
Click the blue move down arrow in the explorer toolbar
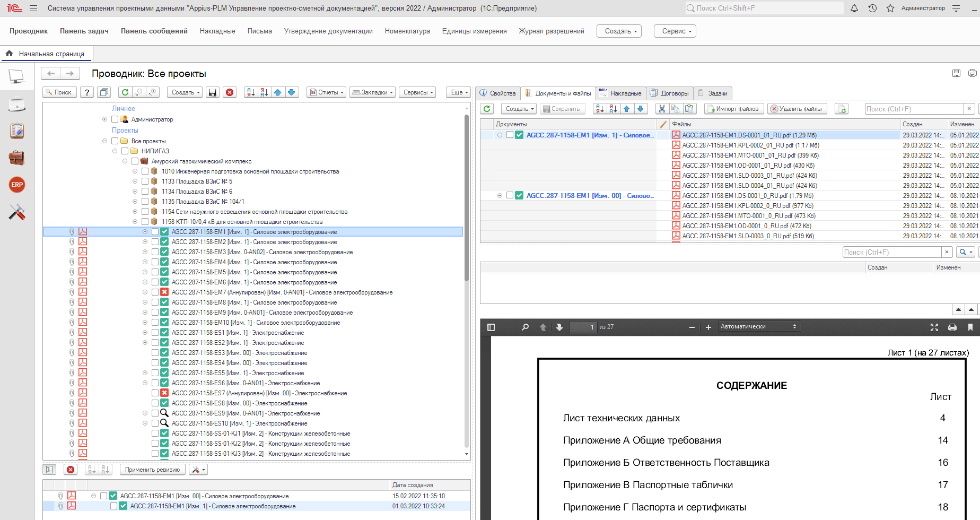[x=292, y=92]
